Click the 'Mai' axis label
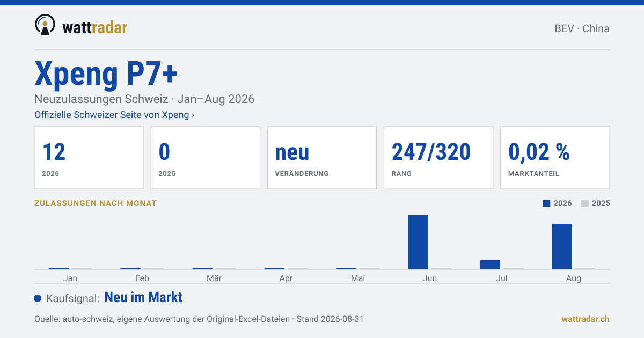 (358, 278)
